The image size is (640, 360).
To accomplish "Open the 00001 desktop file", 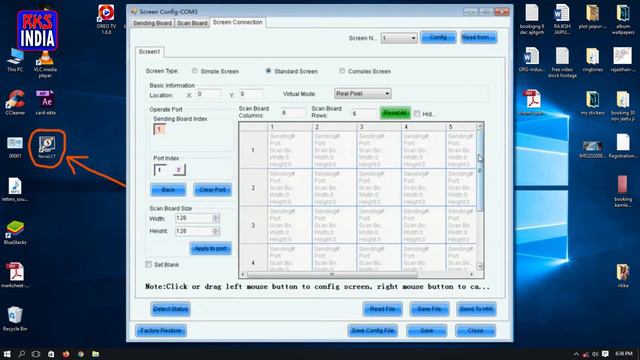I will click(15, 147).
